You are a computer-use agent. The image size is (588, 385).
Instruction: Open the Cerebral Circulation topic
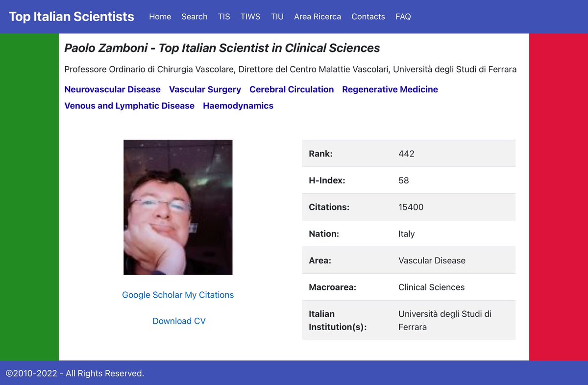coord(292,89)
